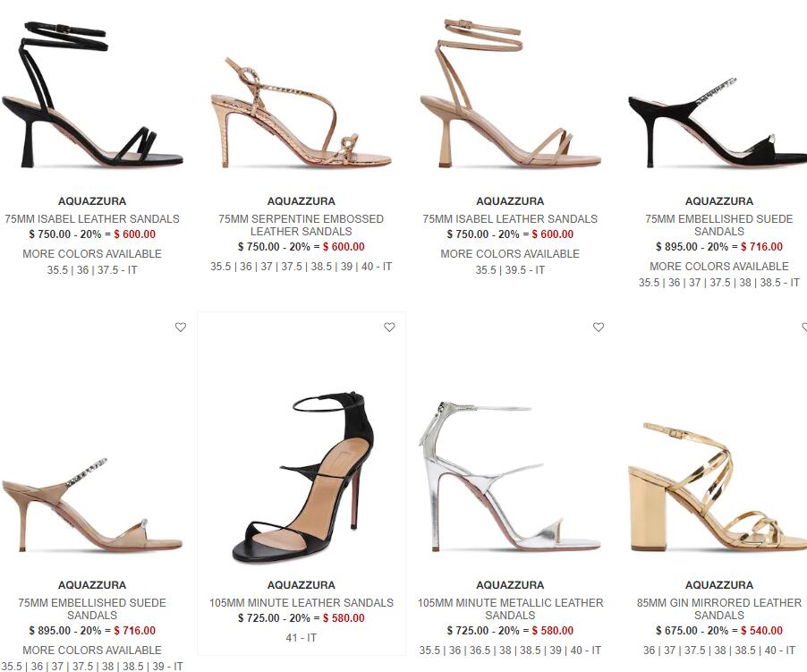Image resolution: width=807 pixels, height=672 pixels.
Task: Select black embellished suede mule image
Action: pyautogui.click(x=718, y=123)
